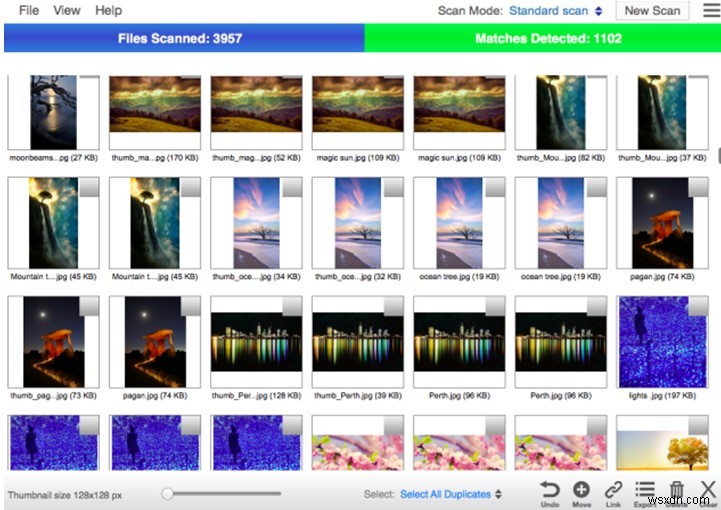Tick checkbox on thumb_Perth.jpg (39 KB)
The height and width of the screenshot is (510, 721).
(394, 306)
